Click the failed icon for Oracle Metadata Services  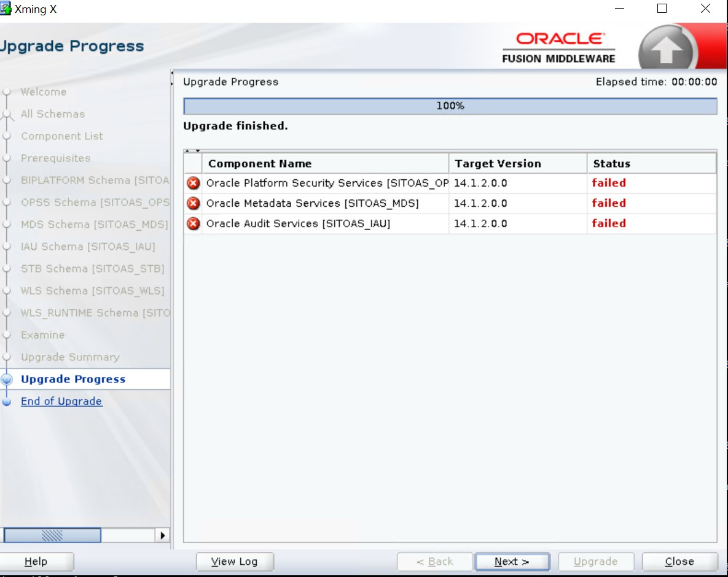click(193, 203)
